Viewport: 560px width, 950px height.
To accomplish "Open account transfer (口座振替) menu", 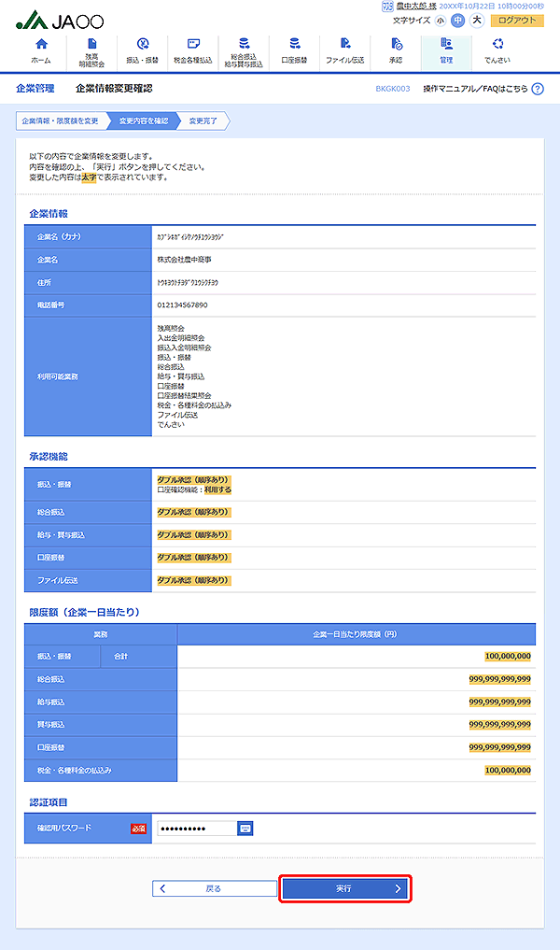I will click(x=294, y=51).
